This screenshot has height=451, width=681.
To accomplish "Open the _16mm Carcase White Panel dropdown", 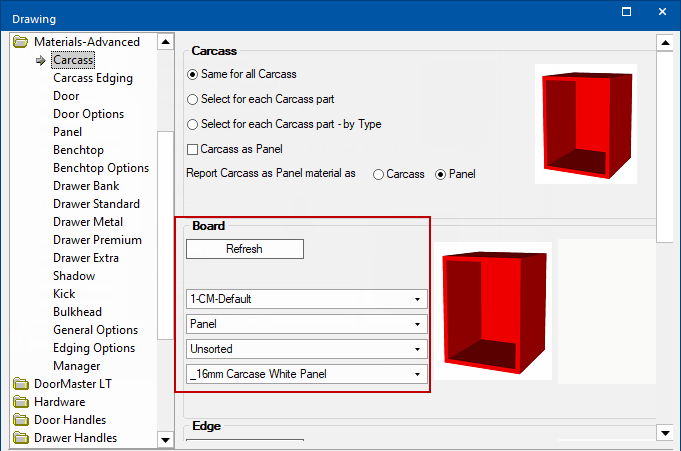I will click(x=307, y=374).
